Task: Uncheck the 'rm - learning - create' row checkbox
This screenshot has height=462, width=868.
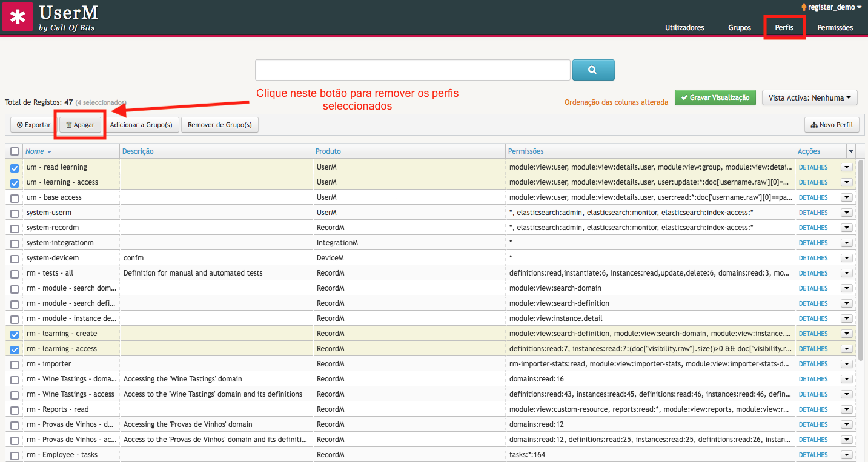Action: 15,334
